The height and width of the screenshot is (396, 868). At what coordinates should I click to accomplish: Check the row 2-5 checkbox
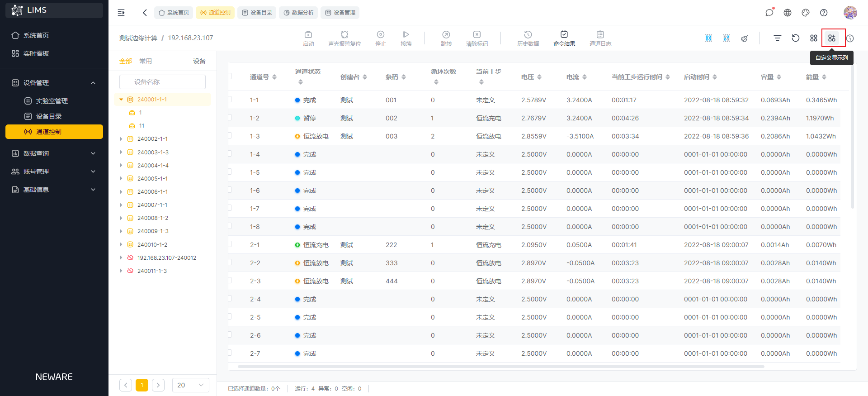coord(230,317)
